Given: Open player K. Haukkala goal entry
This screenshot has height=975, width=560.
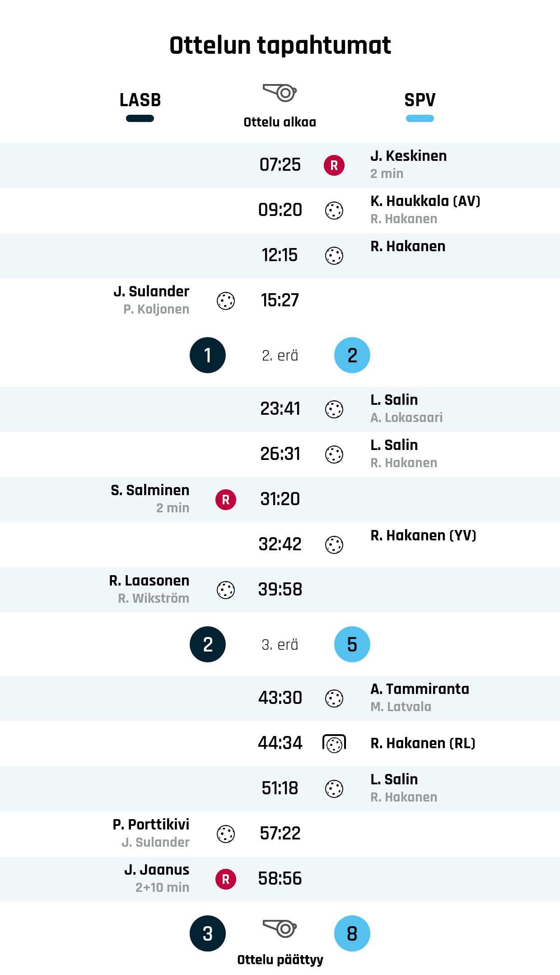Looking at the screenshot, I should click(425, 201).
